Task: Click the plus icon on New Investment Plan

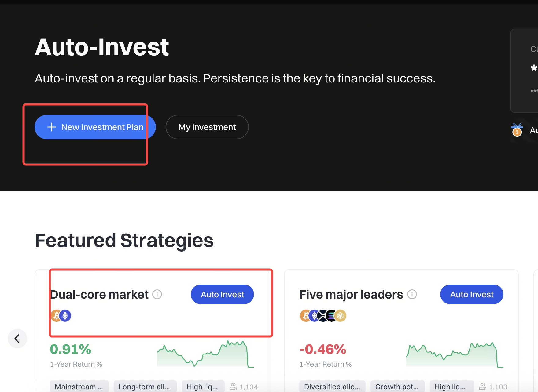Action: coord(52,127)
